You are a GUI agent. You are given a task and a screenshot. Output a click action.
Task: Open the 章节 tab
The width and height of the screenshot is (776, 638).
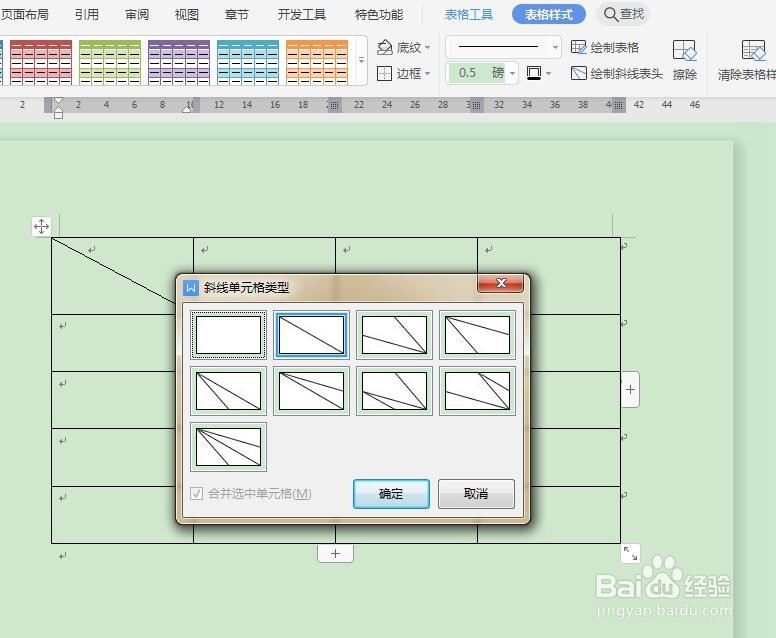pos(237,14)
